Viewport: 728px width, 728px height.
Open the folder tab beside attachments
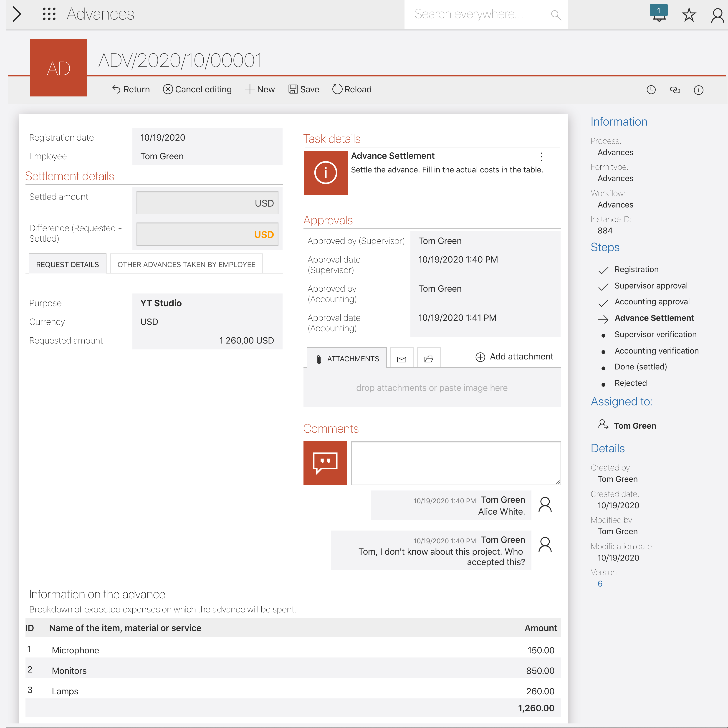coord(428,359)
